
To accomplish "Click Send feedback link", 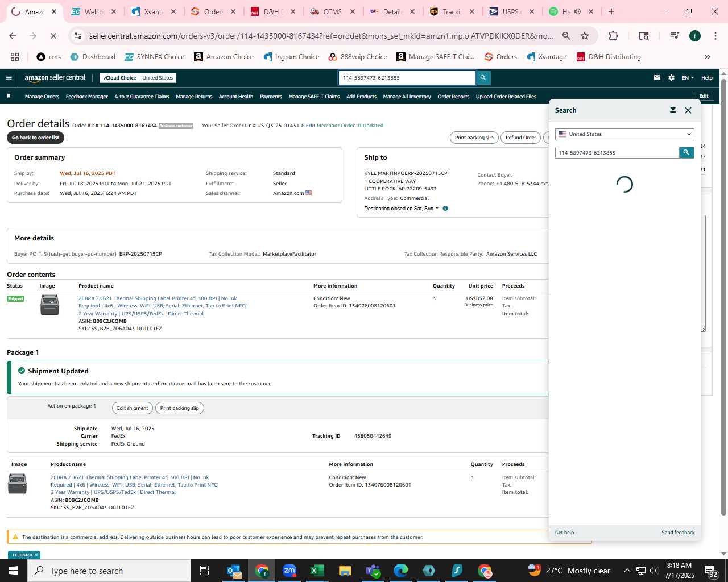I will [x=678, y=533].
